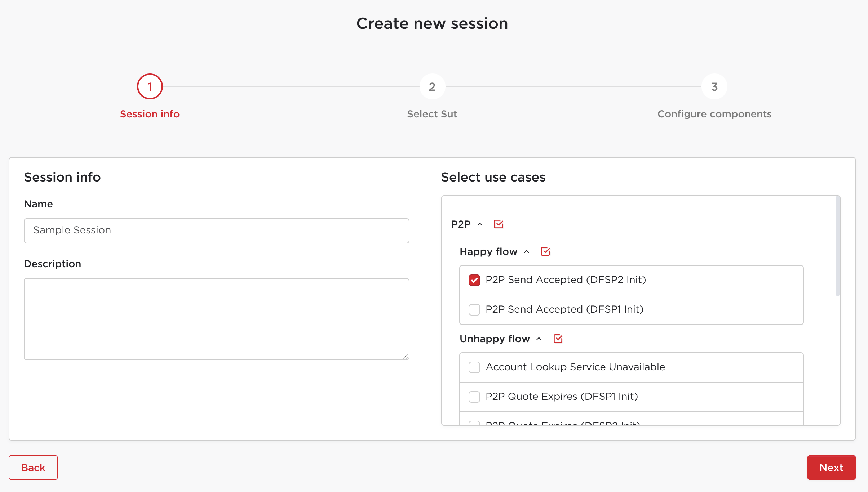The image size is (868, 492).
Task: Click the Back button
Action: pos(33,467)
